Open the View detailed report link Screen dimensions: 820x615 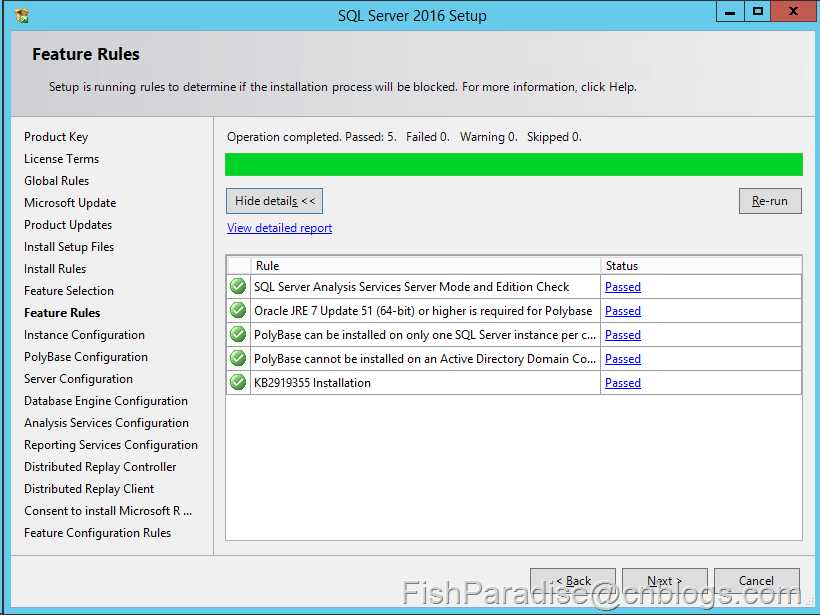(x=279, y=228)
